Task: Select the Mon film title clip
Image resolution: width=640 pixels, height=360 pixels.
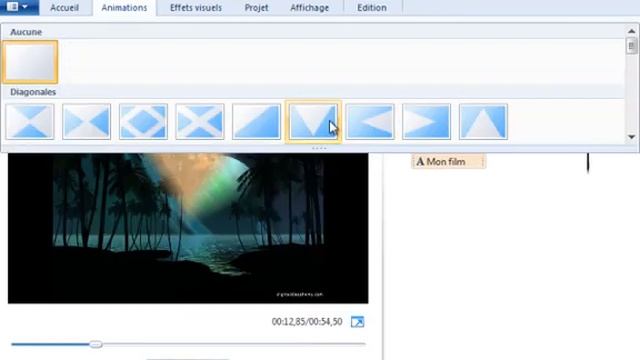Action: [448, 162]
